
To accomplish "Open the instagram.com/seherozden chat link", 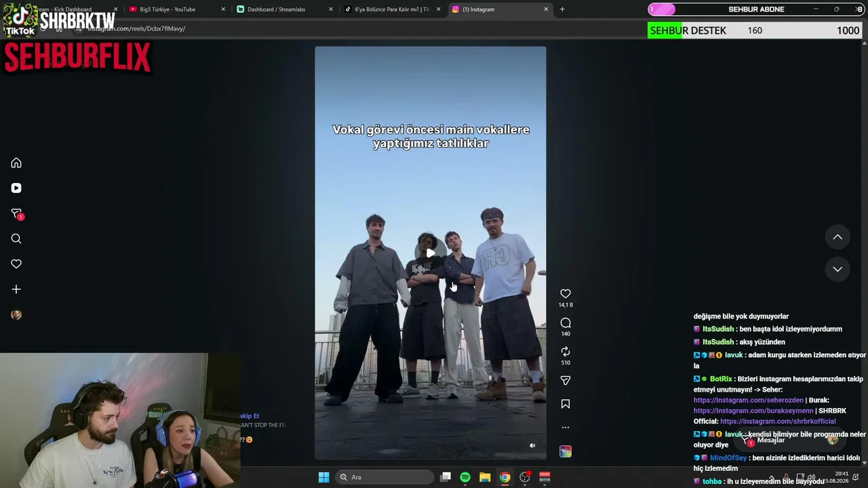I will click(x=749, y=401).
